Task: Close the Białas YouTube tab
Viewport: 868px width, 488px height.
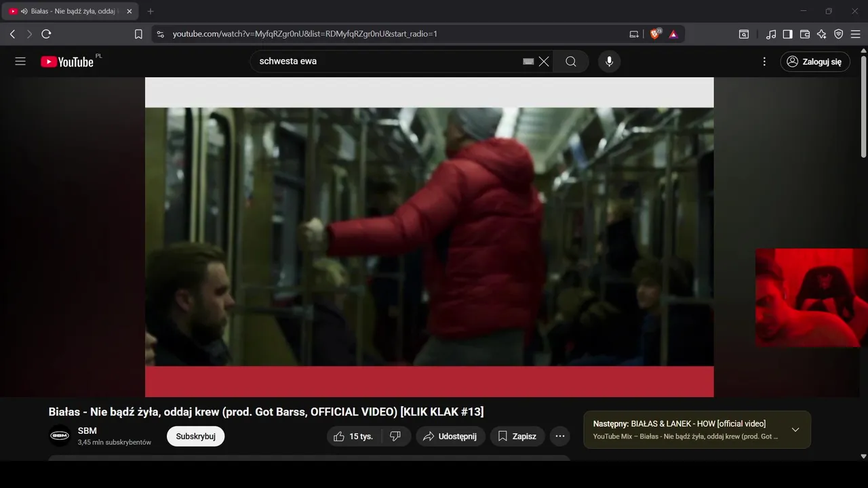Action: tap(130, 12)
